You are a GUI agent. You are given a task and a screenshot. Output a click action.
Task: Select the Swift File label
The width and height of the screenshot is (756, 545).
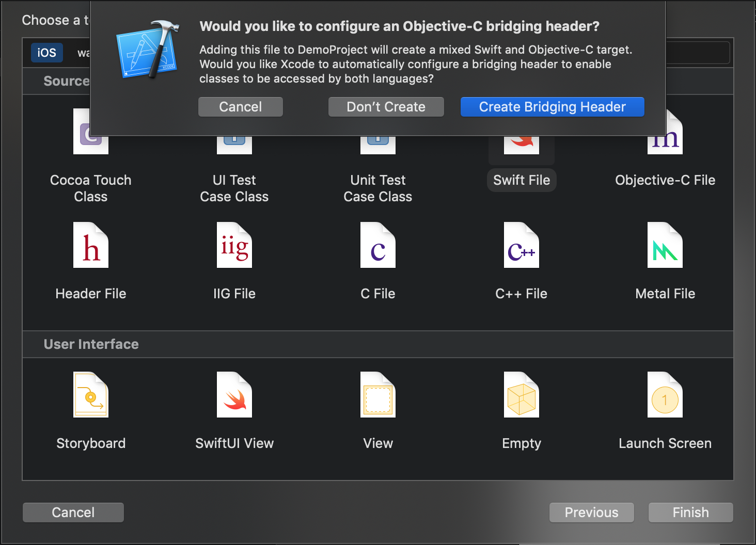[522, 180]
